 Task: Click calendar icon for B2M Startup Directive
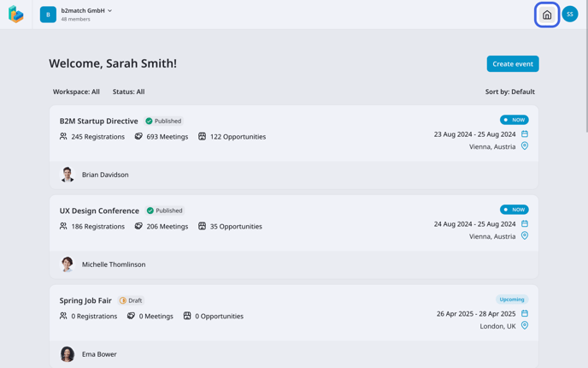525,134
